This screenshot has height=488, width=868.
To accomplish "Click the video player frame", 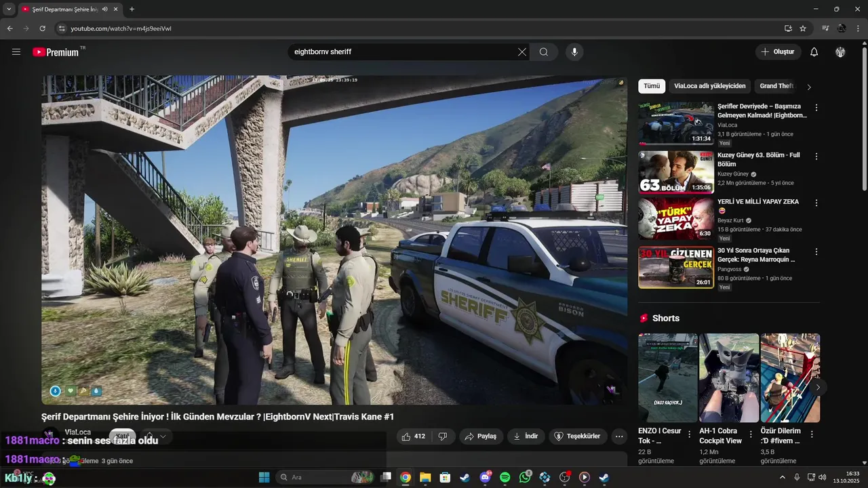I will (x=334, y=240).
